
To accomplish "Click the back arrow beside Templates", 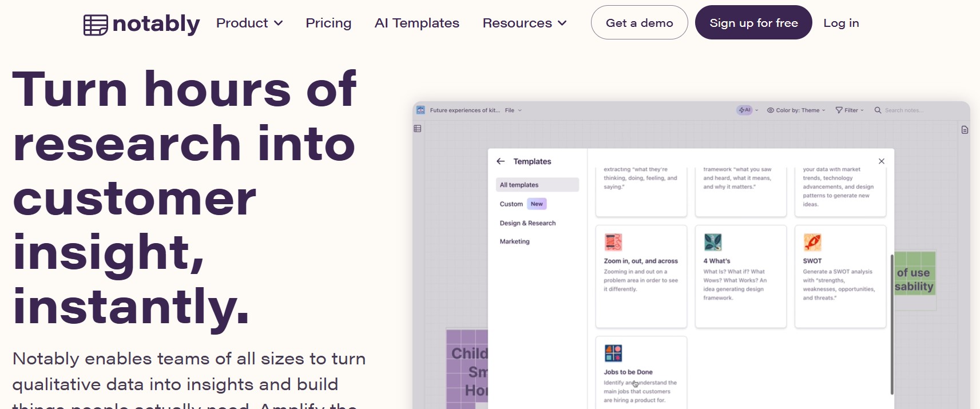I will (501, 161).
